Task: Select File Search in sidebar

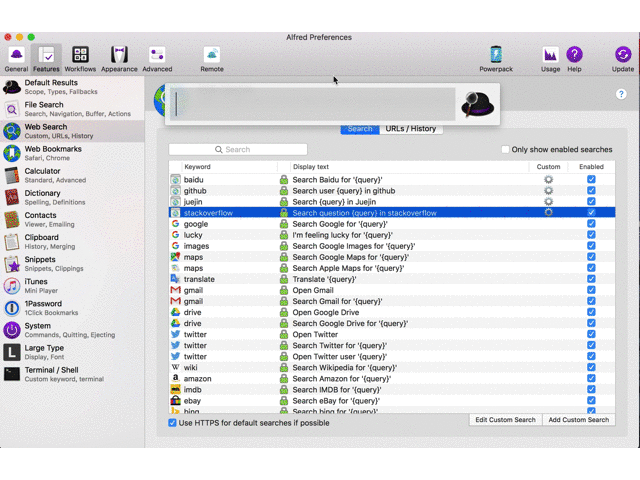Action: coord(72,109)
